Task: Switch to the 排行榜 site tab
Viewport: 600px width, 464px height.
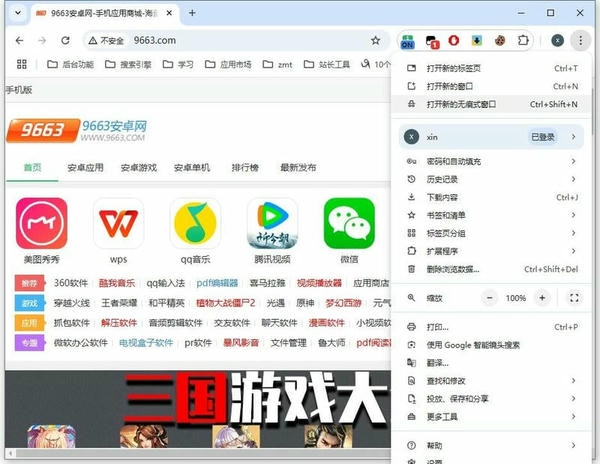Action: click(x=245, y=168)
